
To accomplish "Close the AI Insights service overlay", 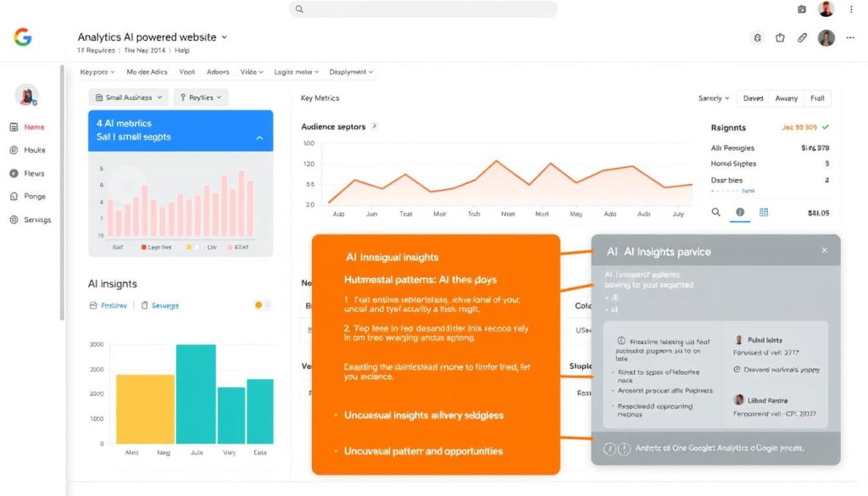I will coord(823,250).
